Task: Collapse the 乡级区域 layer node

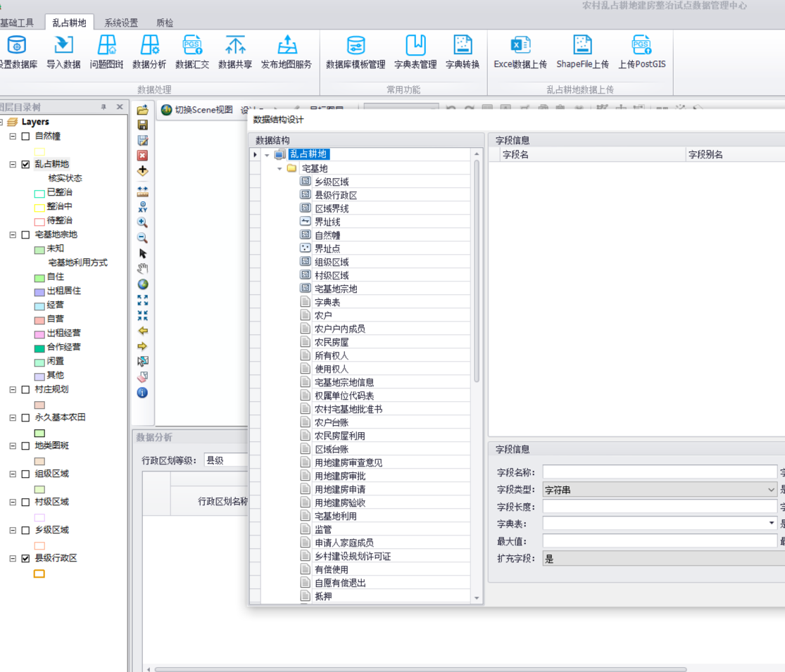Action: point(13,531)
